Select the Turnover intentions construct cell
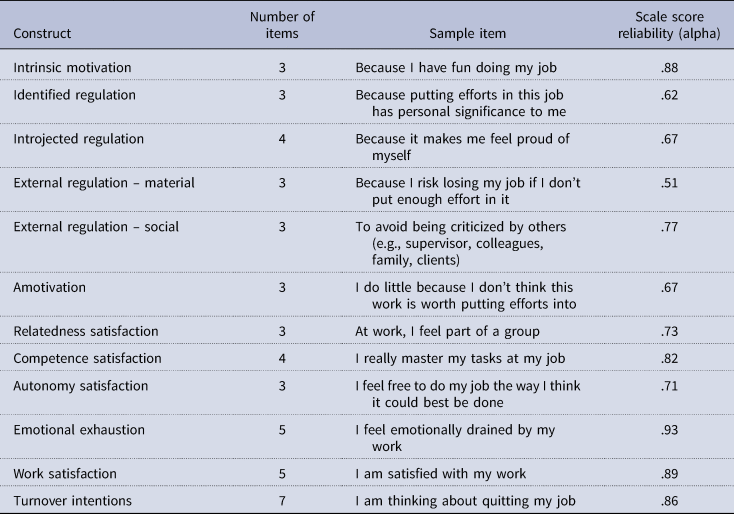The width and height of the screenshot is (734, 514). tap(72, 499)
